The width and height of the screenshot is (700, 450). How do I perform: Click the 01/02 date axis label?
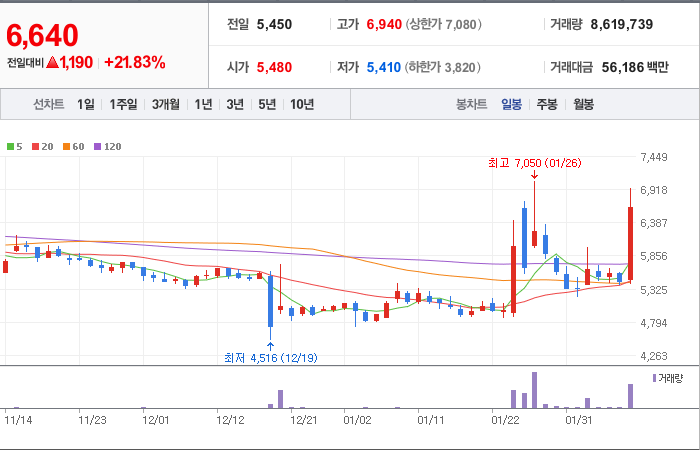358,421
